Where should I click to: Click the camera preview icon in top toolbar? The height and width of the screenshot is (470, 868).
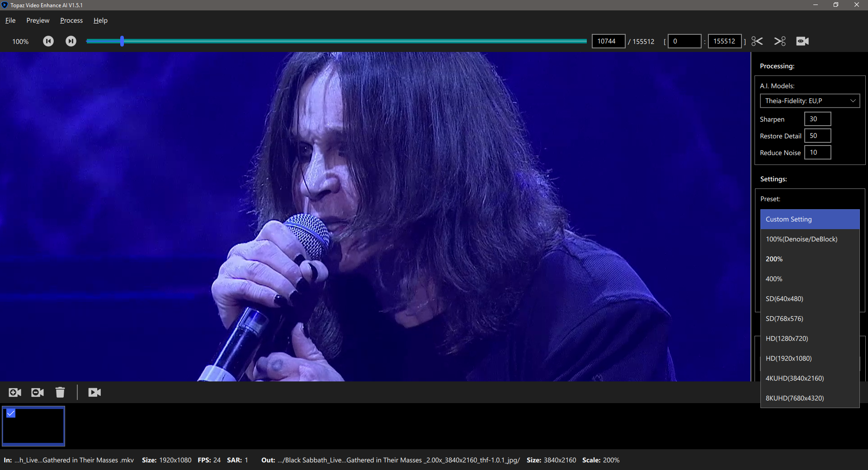click(802, 41)
